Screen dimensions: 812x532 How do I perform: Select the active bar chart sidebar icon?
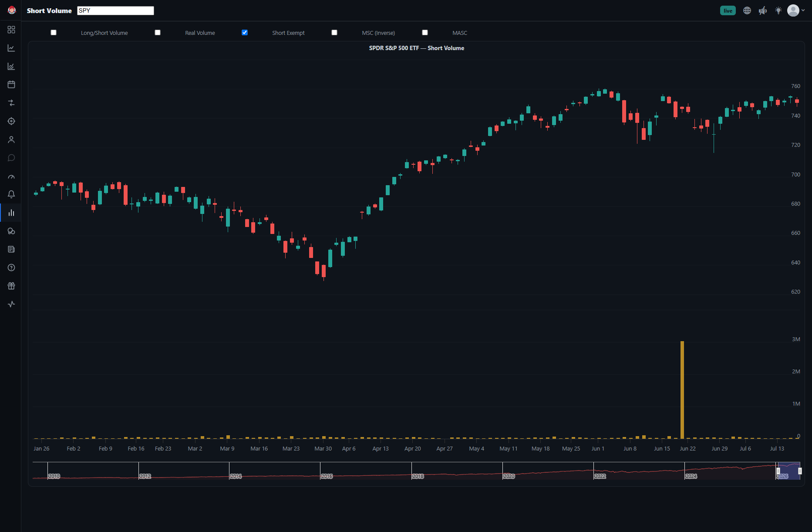pyautogui.click(x=11, y=213)
